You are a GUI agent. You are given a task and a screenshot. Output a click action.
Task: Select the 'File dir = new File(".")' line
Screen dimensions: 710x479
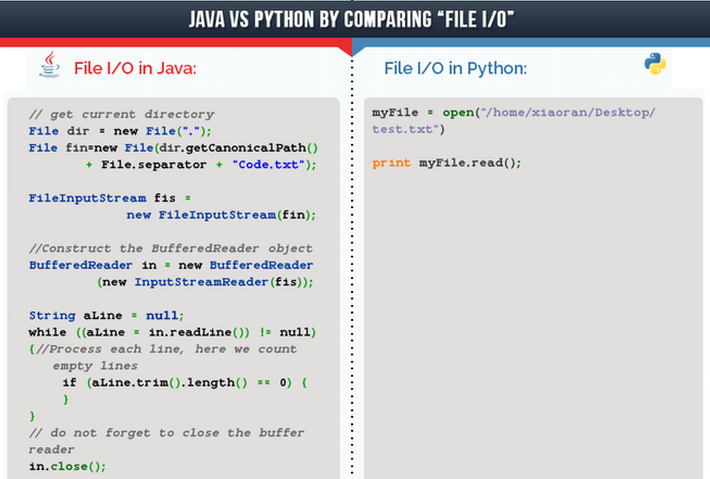pyautogui.click(x=120, y=131)
